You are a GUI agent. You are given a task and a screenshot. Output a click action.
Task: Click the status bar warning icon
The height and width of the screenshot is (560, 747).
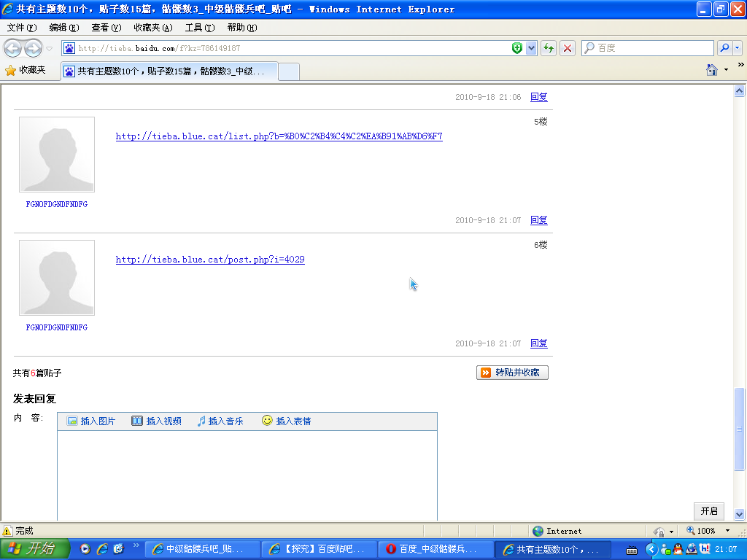point(7,531)
